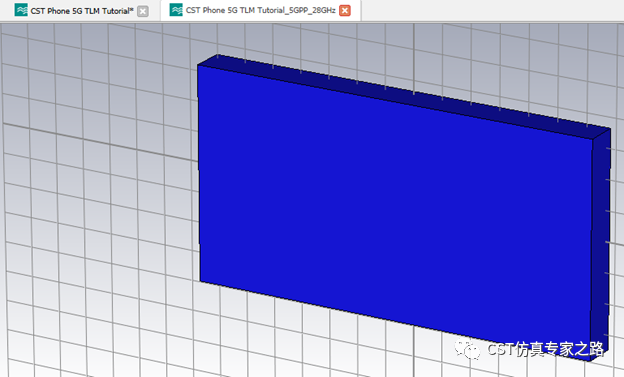The height and width of the screenshot is (377, 624).
Task: Click the top-right back corner of the brick
Action: point(610,128)
